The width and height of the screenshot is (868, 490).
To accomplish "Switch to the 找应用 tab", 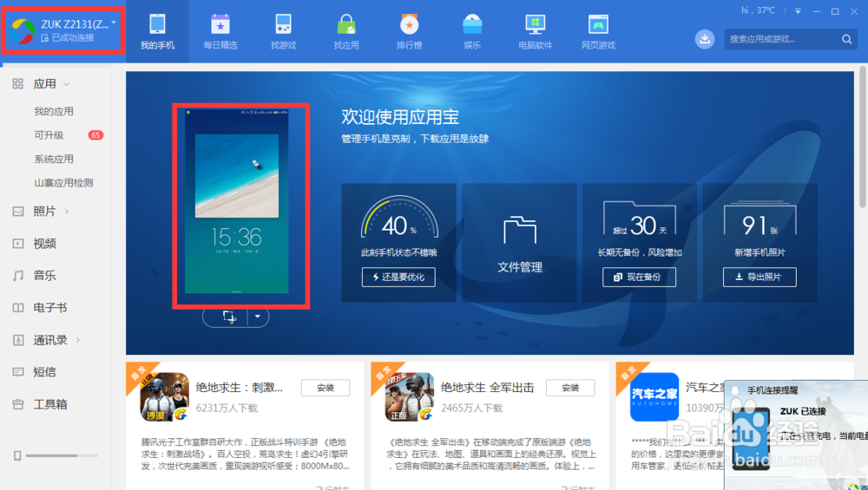I will pos(346,31).
